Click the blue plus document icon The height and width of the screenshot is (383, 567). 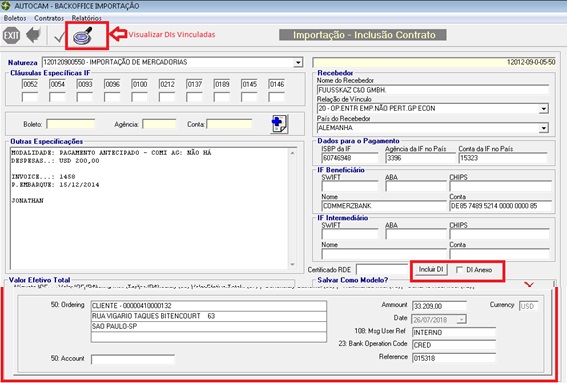pyautogui.click(x=279, y=124)
